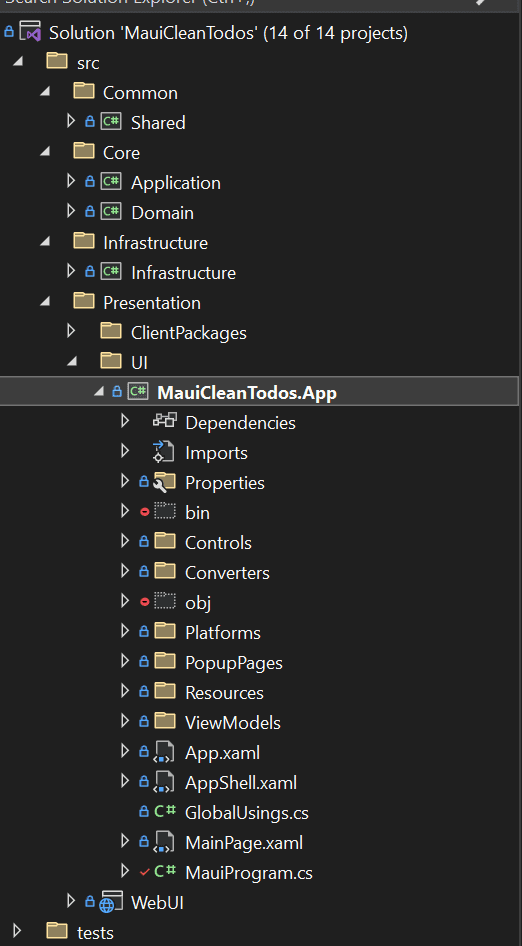This screenshot has height=946, width=522.
Task: Click the C# project icon beside Shared
Action: (x=111, y=122)
